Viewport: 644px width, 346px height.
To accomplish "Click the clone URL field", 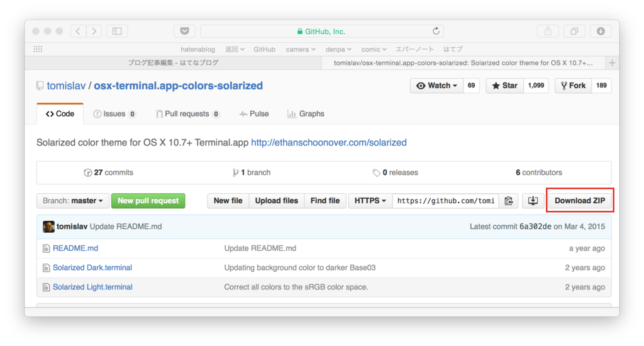I will pos(446,201).
